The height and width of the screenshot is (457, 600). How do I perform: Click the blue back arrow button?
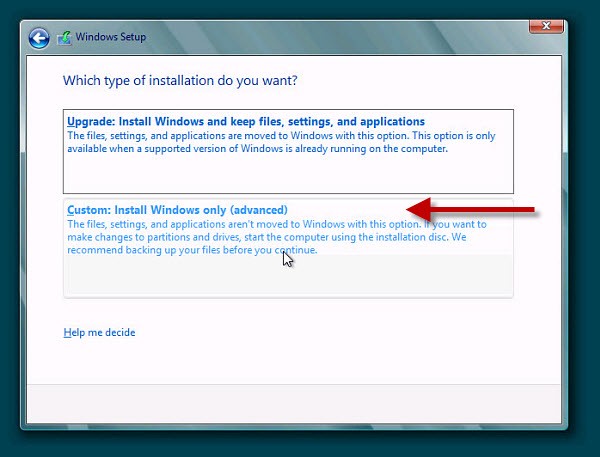(39, 38)
